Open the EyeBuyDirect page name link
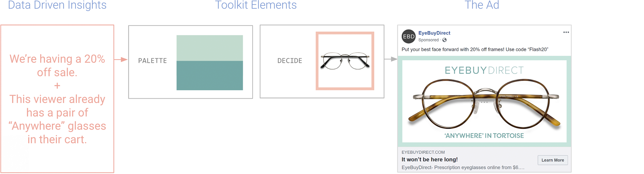This screenshot has height=174, width=644. pyautogui.click(x=434, y=33)
